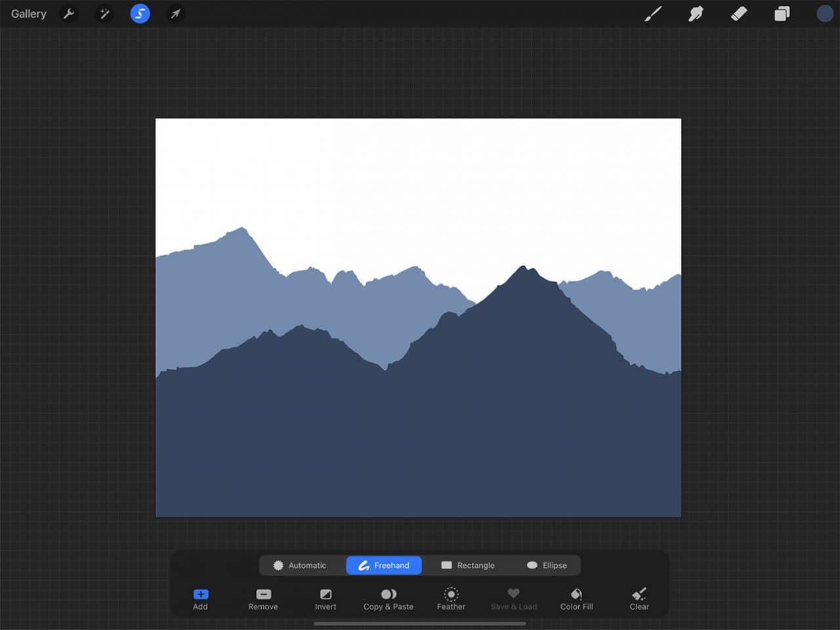The height and width of the screenshot is (630, 840).
Task: Return to the Gallery
Action: click(28, 13)
